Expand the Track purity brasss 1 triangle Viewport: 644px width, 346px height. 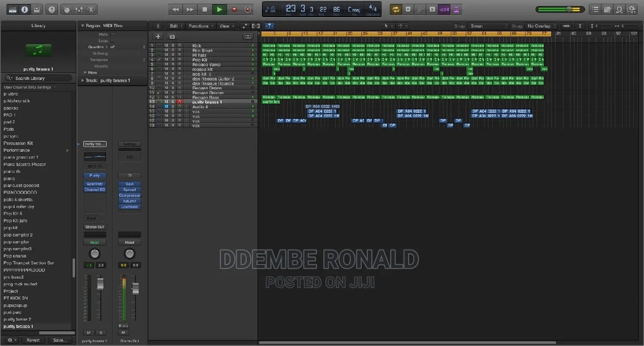[83, 80]
